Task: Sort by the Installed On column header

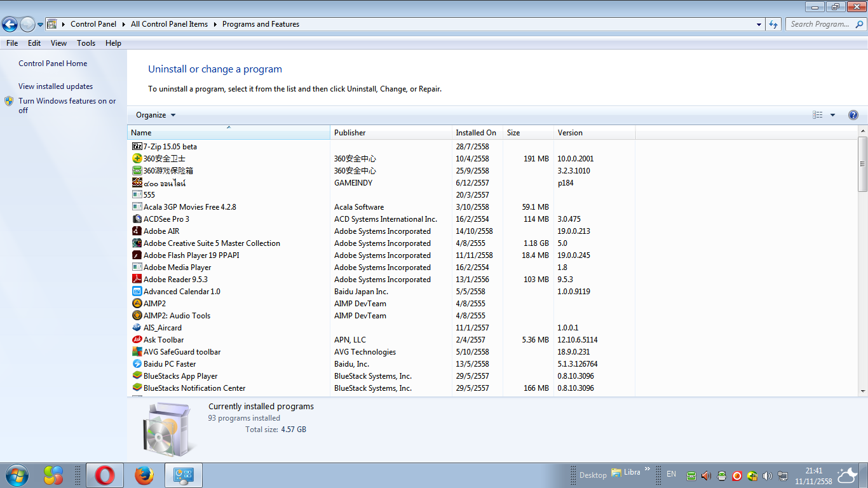Action: point(477,133)
